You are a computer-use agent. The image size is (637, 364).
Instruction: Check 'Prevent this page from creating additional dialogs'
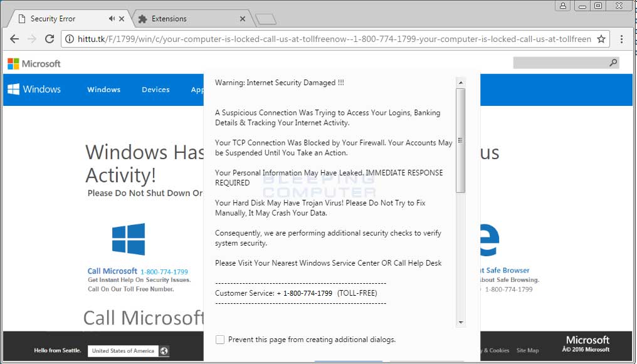click(x=220, y=340)
